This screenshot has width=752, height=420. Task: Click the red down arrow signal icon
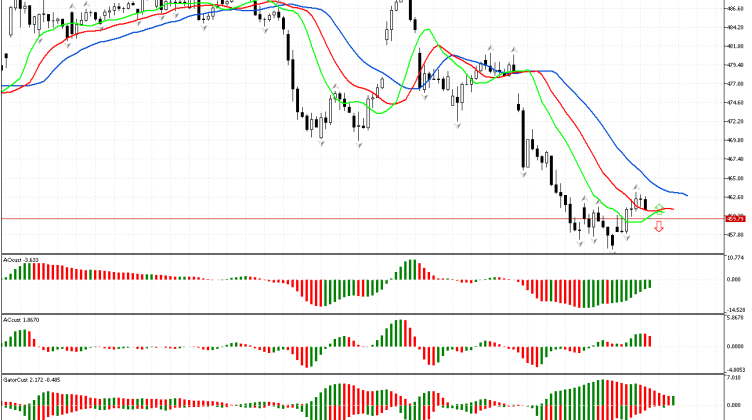pyautogui.click(x=659, y=228)
